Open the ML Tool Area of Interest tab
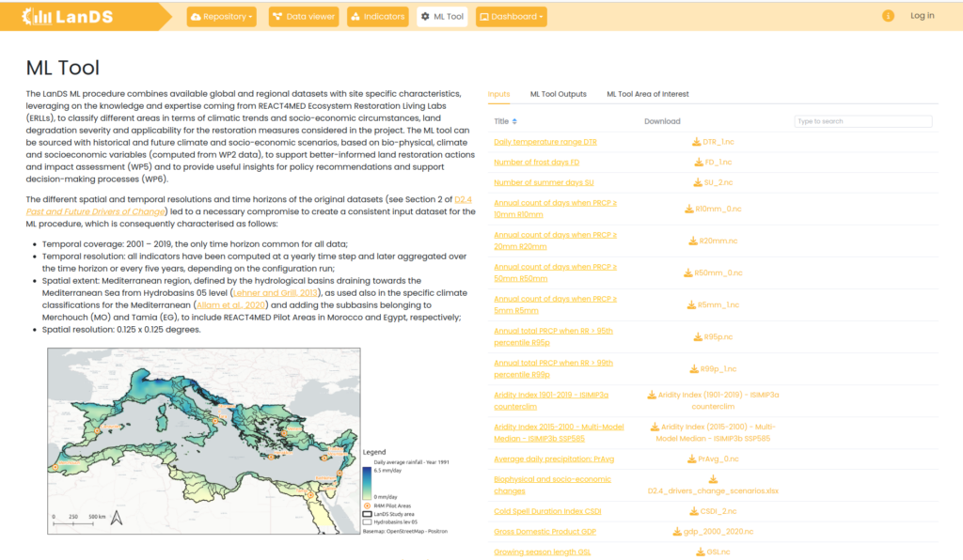 click(x=647, y=94)
